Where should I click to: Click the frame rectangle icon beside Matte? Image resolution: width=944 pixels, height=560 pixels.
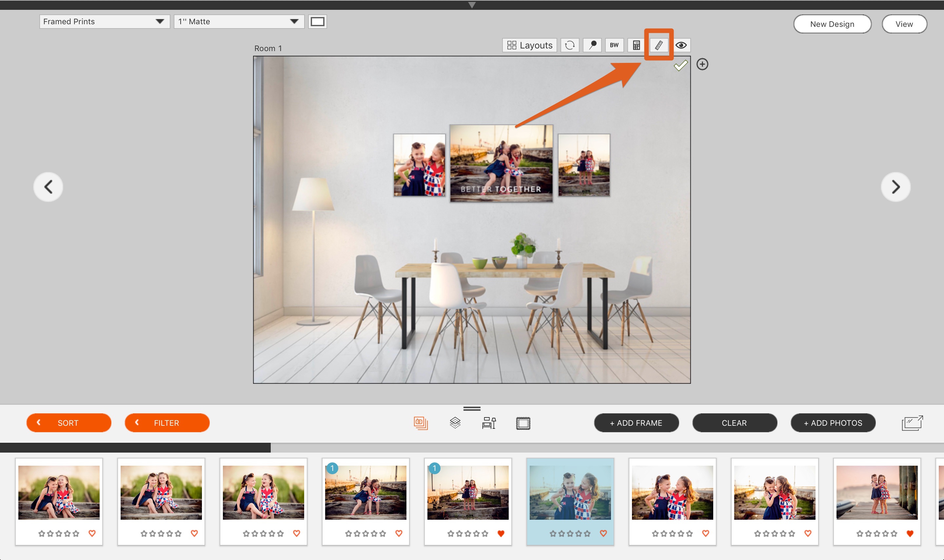tap(318, 22)
